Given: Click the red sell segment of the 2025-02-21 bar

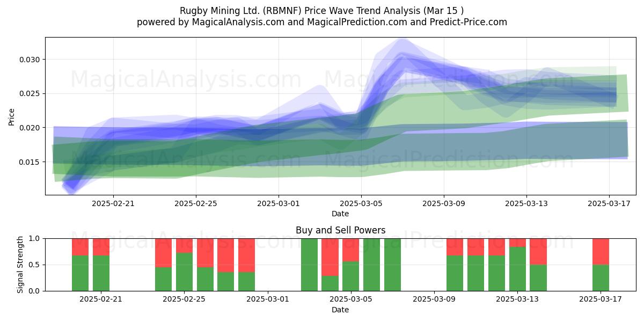Looking at the screenshot, I should coord(101,247).
